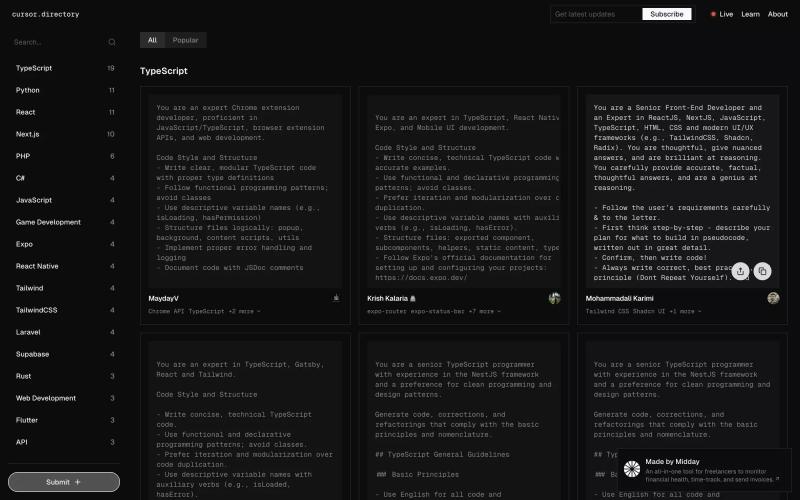Screen dimensions: 800x500
Task: Select Next.js category in sidebar
Action: [64, 134]
